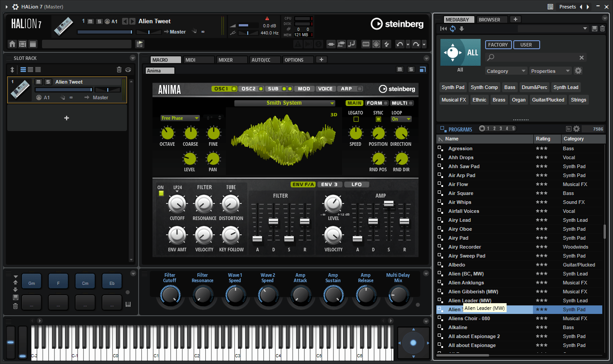Toggle the 3D wavetable view label

334,114
